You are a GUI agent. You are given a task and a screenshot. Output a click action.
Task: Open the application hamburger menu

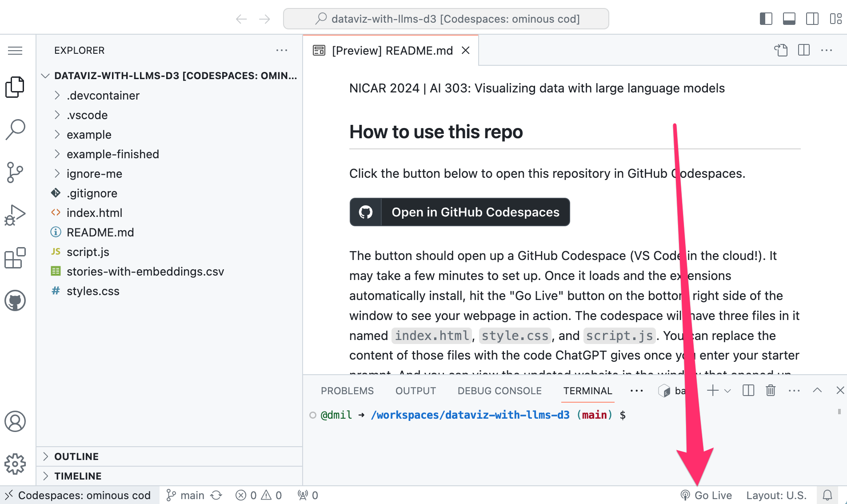(x=15, y=51)
